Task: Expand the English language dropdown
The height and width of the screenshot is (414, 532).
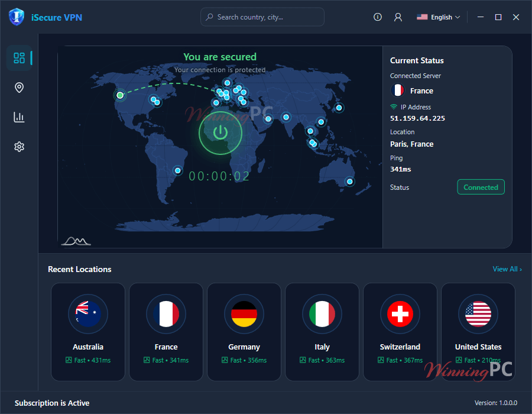Action: 439,17
